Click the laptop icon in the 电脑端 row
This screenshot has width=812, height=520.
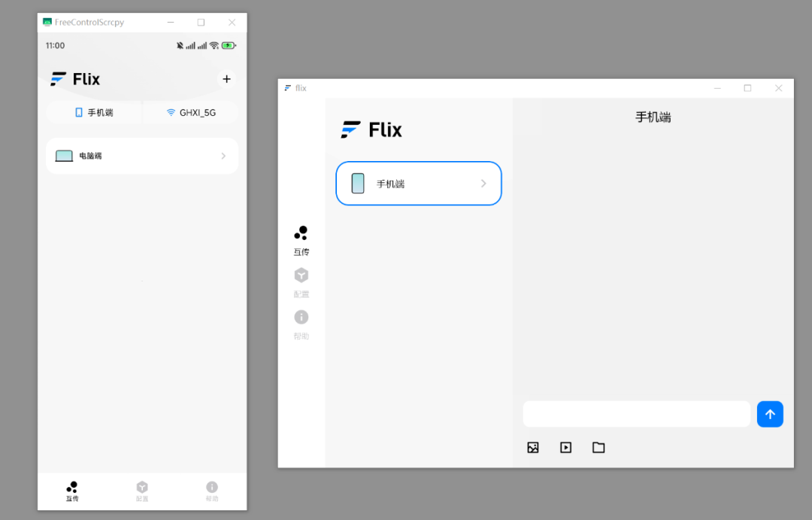64,156
